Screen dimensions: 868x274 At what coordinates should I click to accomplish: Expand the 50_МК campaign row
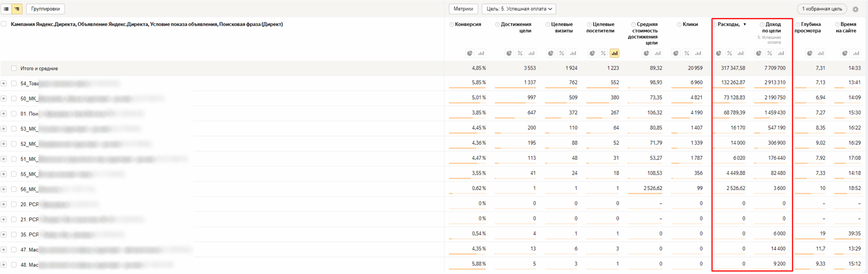[x=4, y=99]
